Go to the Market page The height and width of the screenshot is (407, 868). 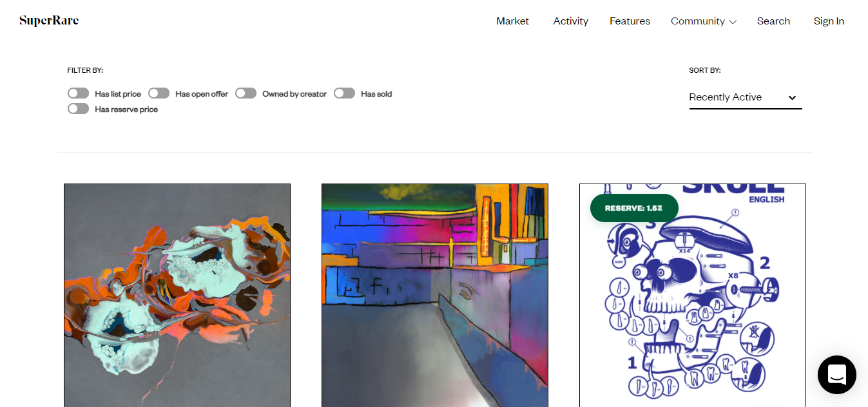click(512, 21)
